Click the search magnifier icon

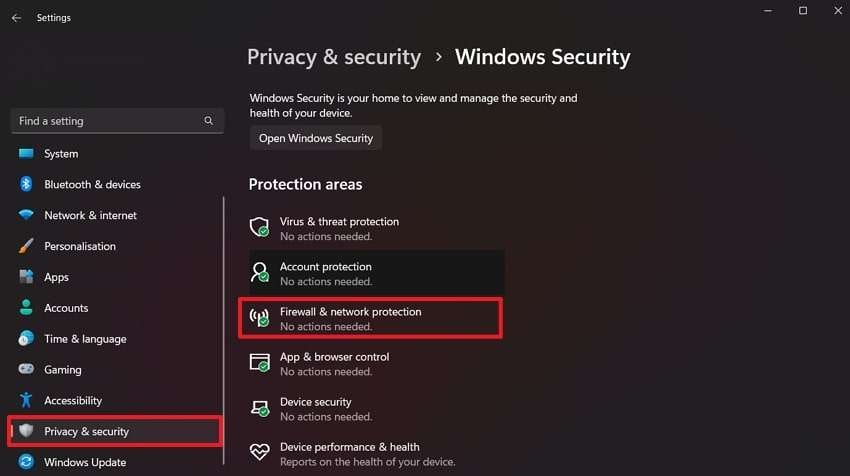click(208, 121)
